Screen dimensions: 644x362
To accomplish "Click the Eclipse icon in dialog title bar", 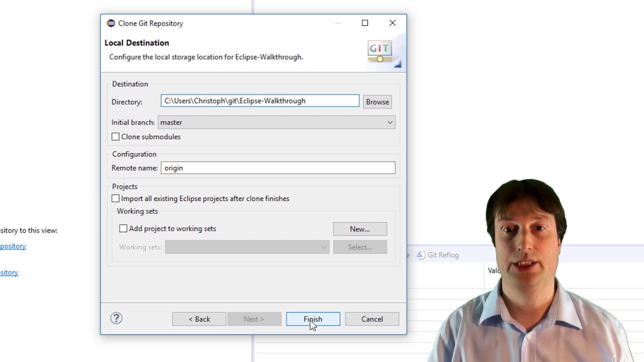I will [x=111, y=23].
